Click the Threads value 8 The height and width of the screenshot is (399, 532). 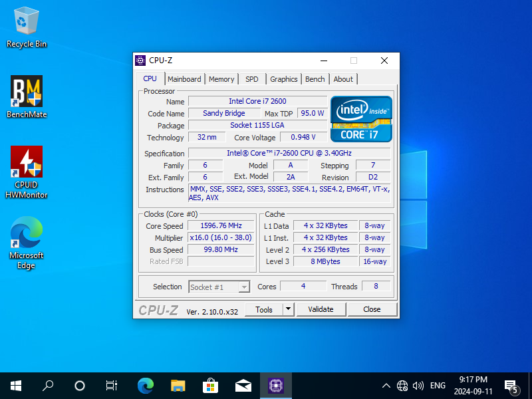376,286
